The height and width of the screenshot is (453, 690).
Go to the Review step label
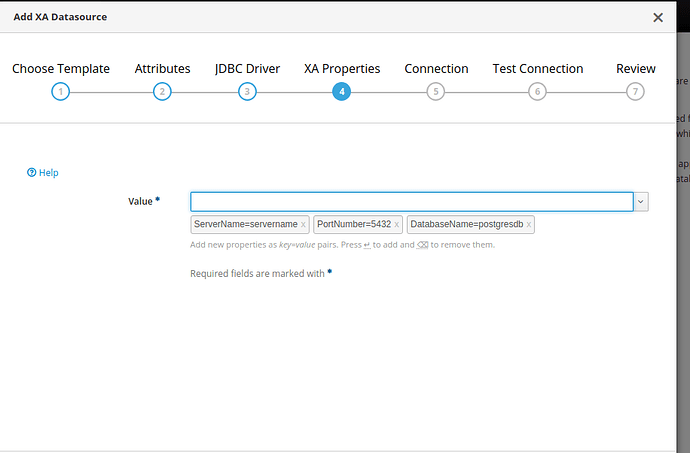[x=636, y=69]
